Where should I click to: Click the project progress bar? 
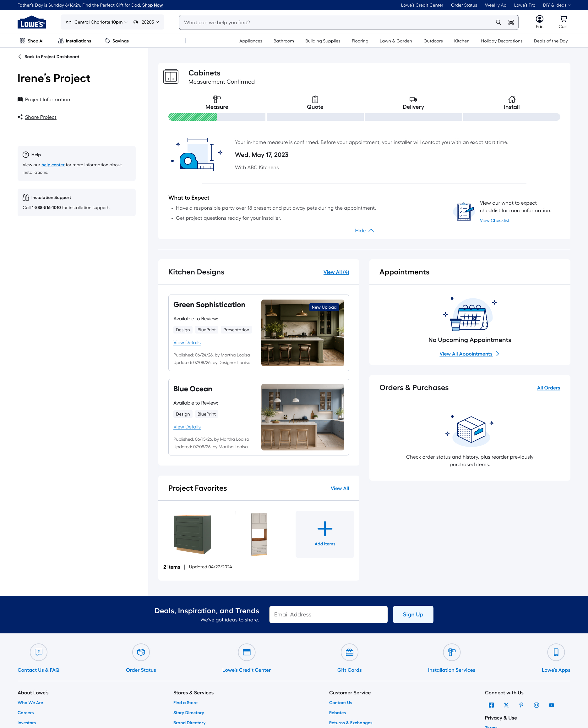point(364,117)
